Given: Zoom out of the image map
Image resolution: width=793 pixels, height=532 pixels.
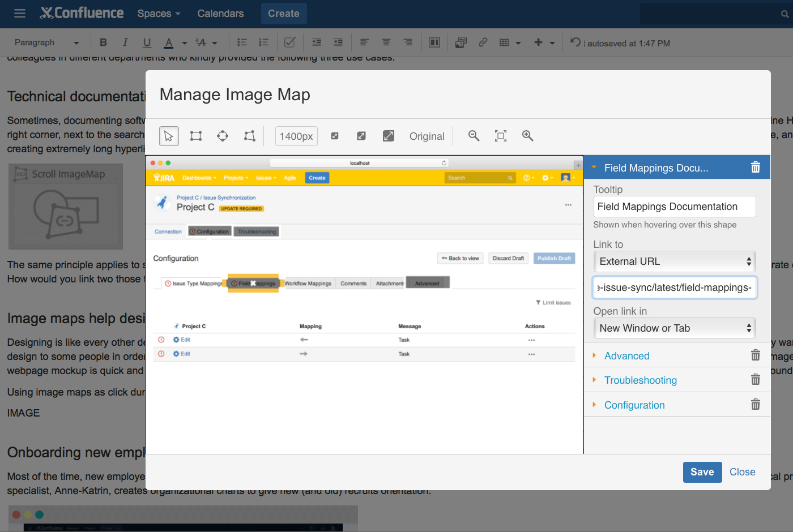Looking at the screenshot, I should [474, 136].
